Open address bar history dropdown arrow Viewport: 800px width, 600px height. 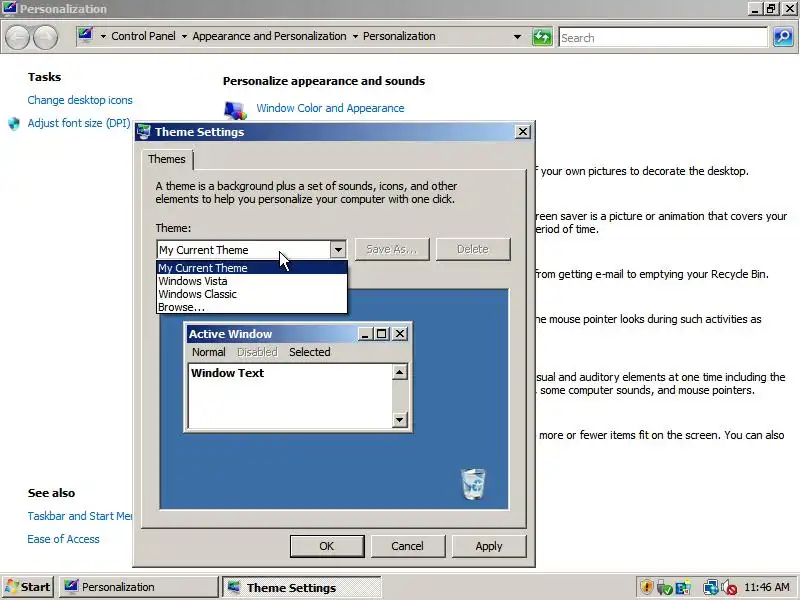pos(517,37)
